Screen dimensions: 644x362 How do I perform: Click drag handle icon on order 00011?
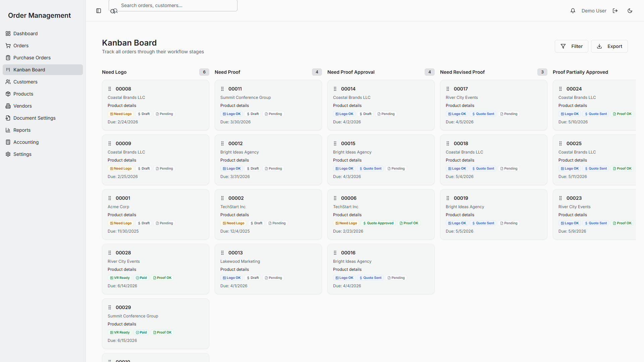click(x=222, y=89)
